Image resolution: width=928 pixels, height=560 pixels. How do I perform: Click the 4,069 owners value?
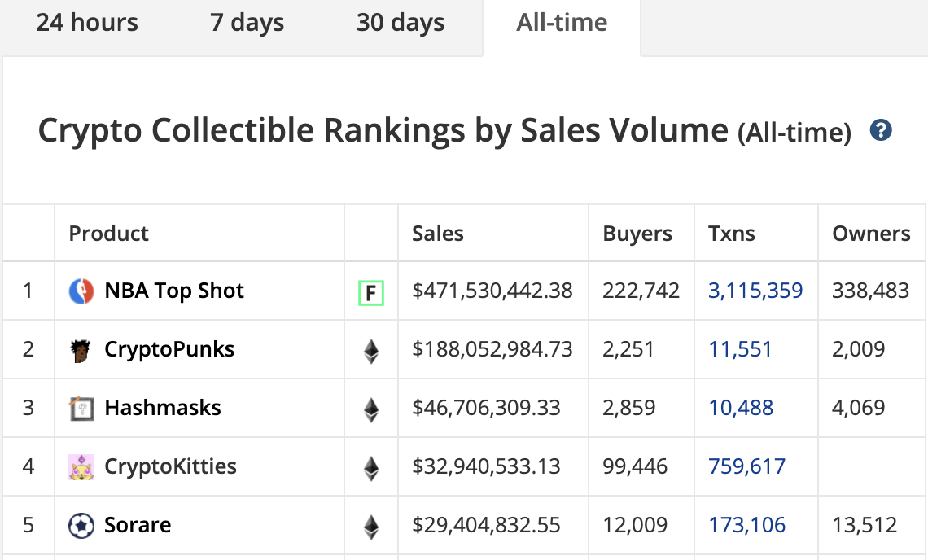(858, 408)
